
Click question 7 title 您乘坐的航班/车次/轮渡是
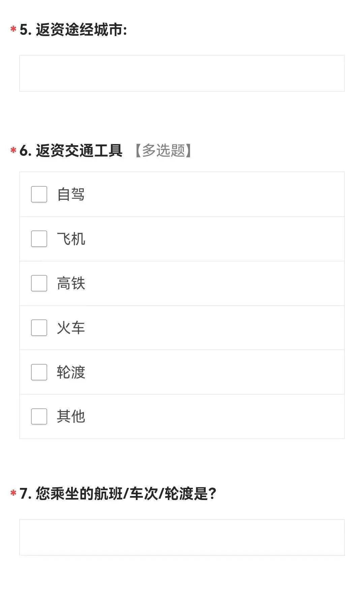[118, 494]
